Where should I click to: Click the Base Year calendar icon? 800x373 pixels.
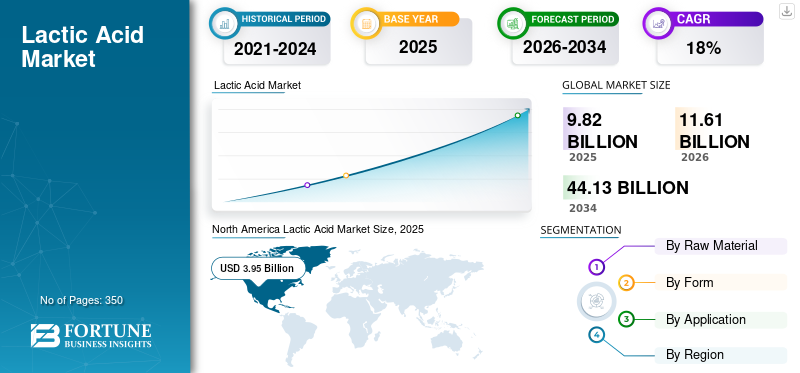(366, 23)
